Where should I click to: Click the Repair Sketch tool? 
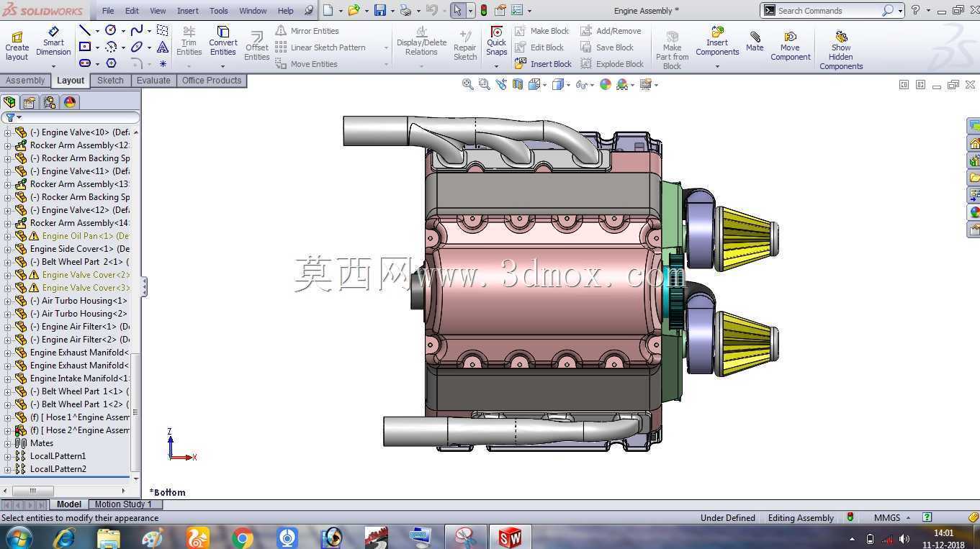465,46
